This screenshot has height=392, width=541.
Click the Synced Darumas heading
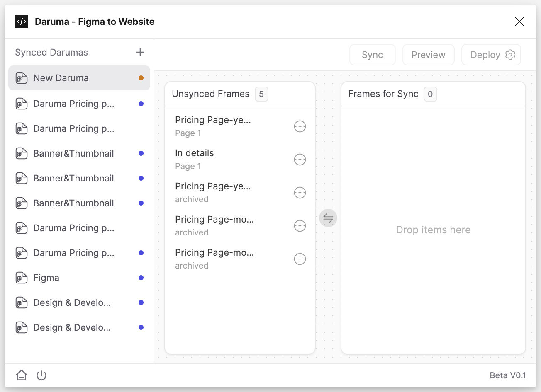(51, 52)
